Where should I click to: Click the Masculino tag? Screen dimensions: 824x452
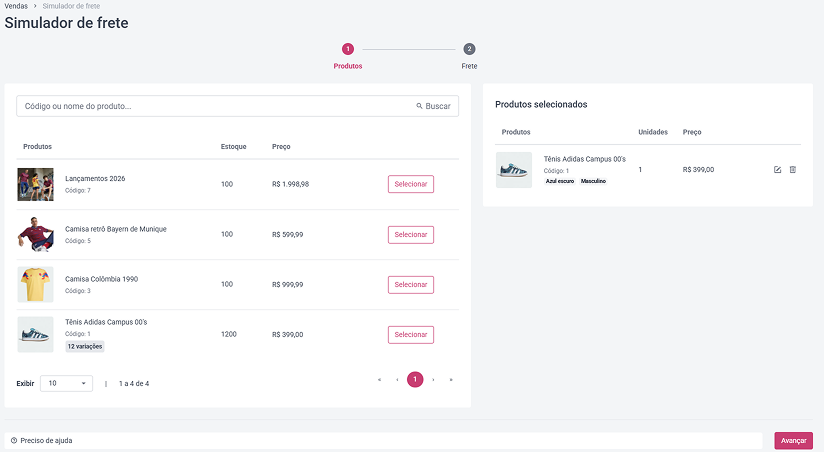[593, 181]
